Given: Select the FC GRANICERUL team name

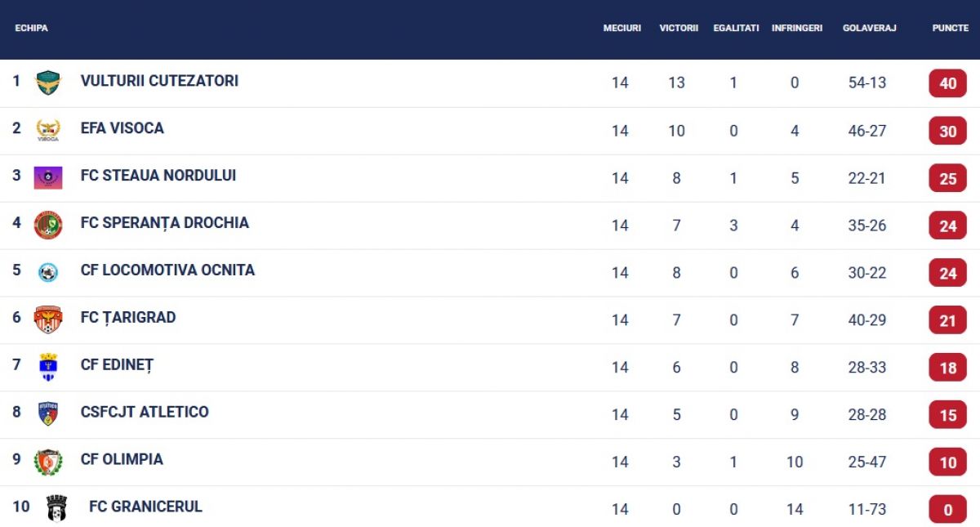Looking at the screenshot, I should pyautogui.click(x=145, y=507).
